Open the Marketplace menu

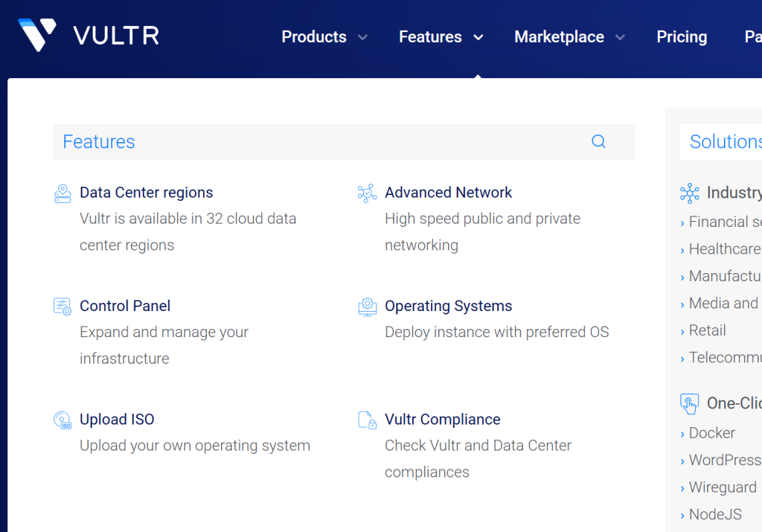coord(560,37)
